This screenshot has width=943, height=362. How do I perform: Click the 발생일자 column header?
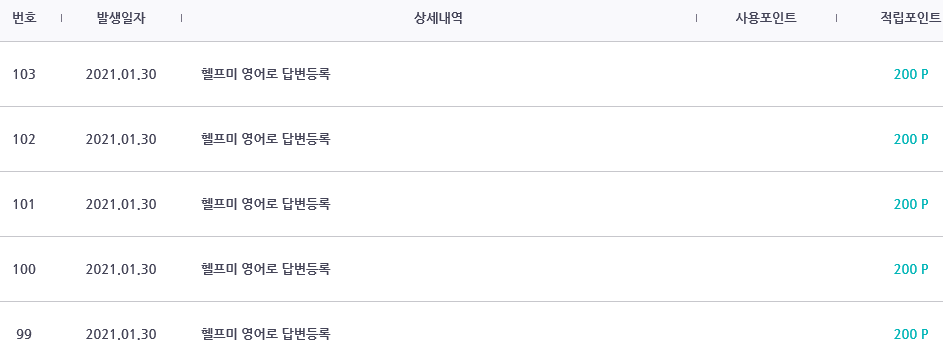tap(121, 19)
